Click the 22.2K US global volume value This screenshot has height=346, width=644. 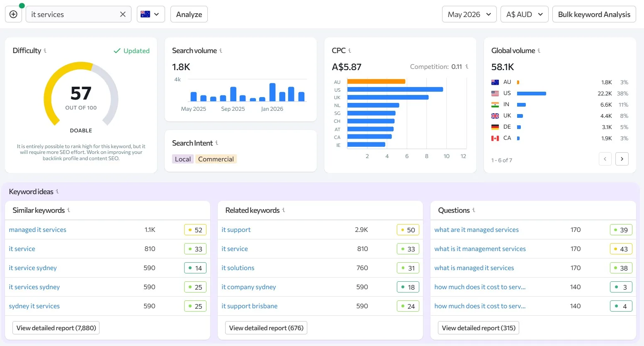click(605, 93)
